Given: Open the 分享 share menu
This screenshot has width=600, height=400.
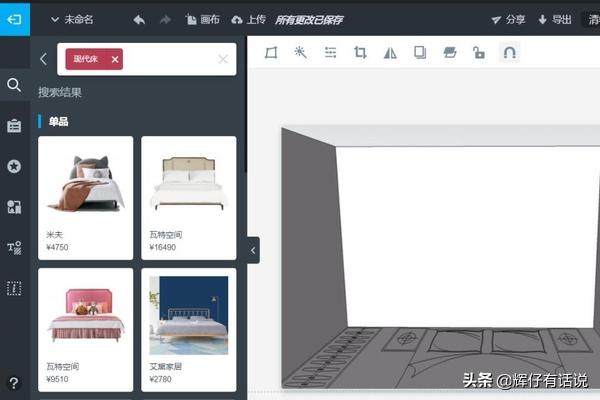Looking at the screenshot, I should (508, 19).
